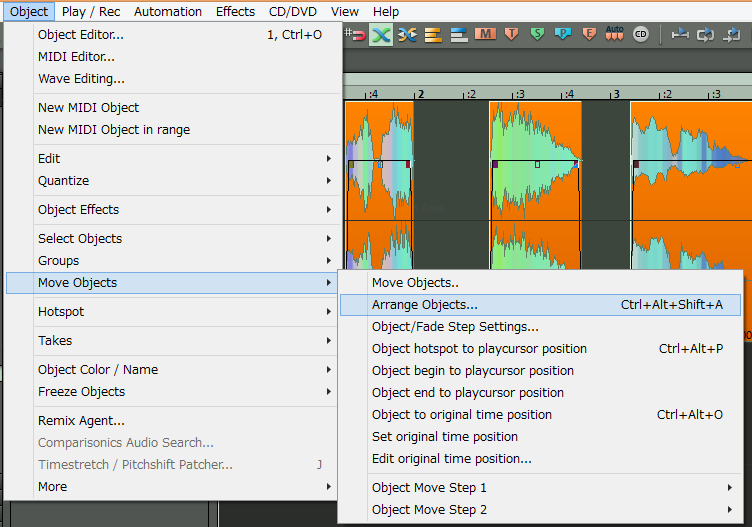Click the orange stacked bars toolbar icon
752x527 pixels.
[x=433, y=35]
